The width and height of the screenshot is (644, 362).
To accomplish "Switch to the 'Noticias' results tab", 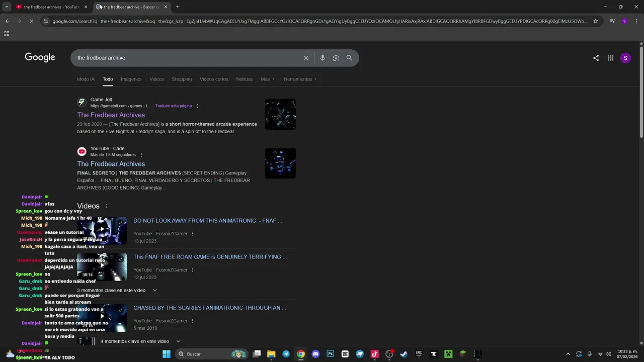I will (245, 79).
